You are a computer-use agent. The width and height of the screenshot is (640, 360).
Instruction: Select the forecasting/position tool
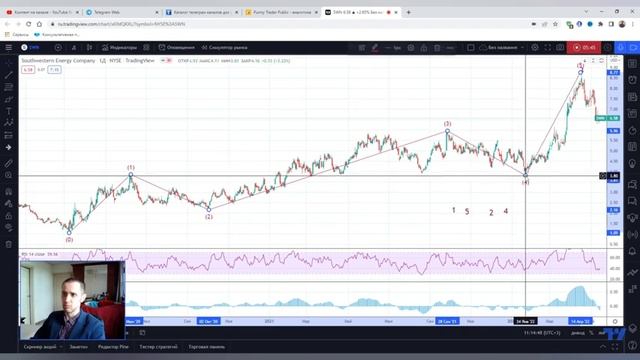pos(9,135)
